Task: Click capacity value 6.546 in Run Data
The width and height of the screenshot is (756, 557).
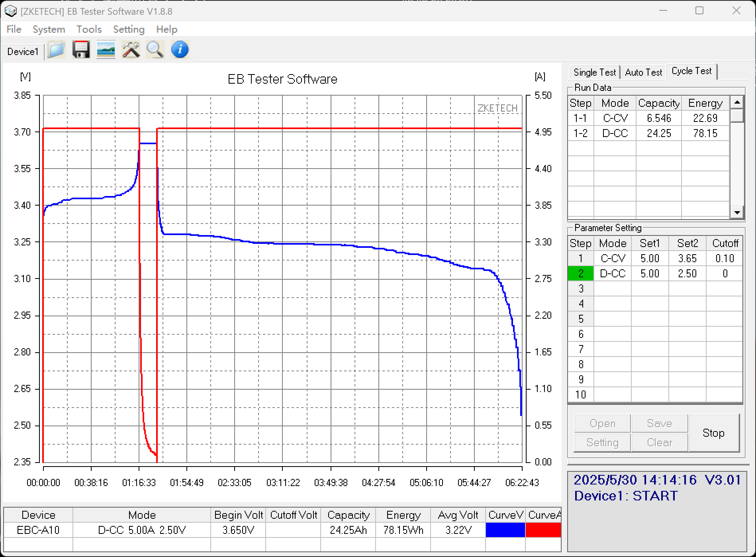Action: pyautogui.click(x=659, y=118)
